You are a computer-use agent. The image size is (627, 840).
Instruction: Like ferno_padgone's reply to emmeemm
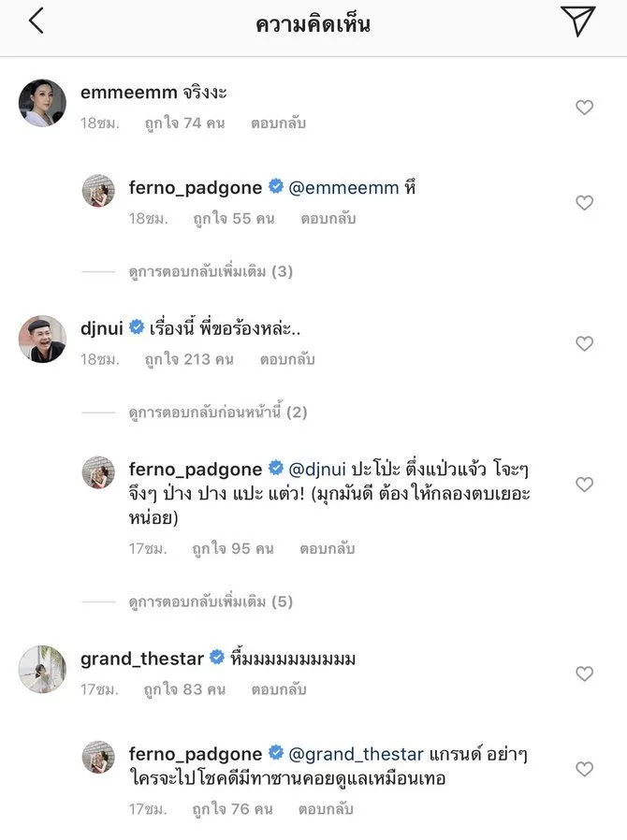[584, 203]
